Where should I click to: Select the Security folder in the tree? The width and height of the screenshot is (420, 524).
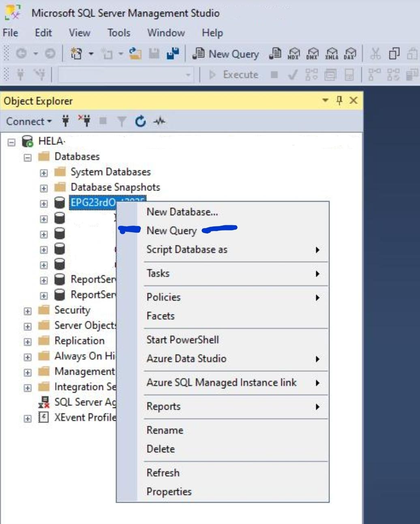point(72,311)
